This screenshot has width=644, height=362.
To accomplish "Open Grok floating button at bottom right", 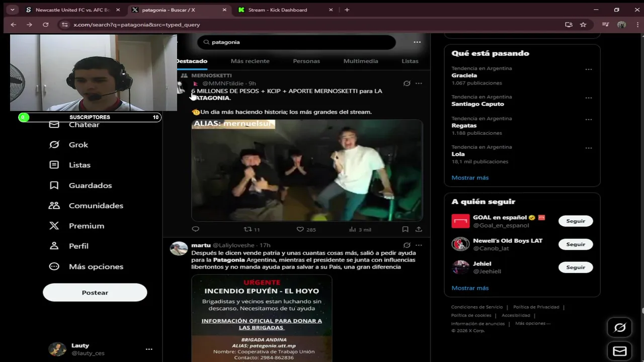I will pyautogui.click(x=620, y=328).
